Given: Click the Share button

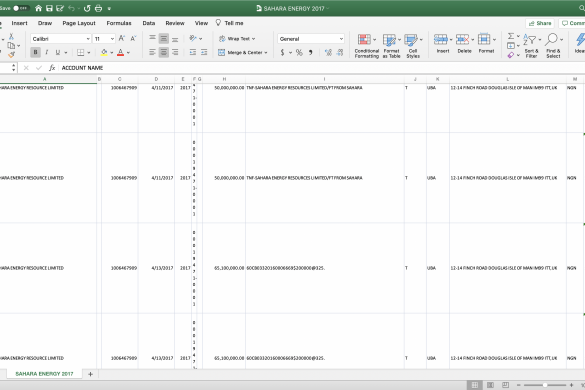Looking at the screenshot, I should pyautogui.click(x=540, y=23).
